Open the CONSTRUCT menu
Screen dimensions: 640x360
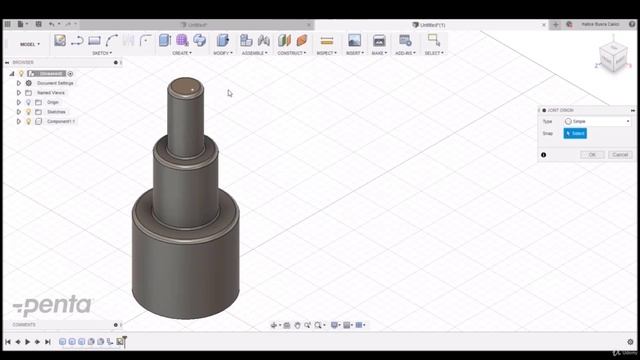point(292,53)
